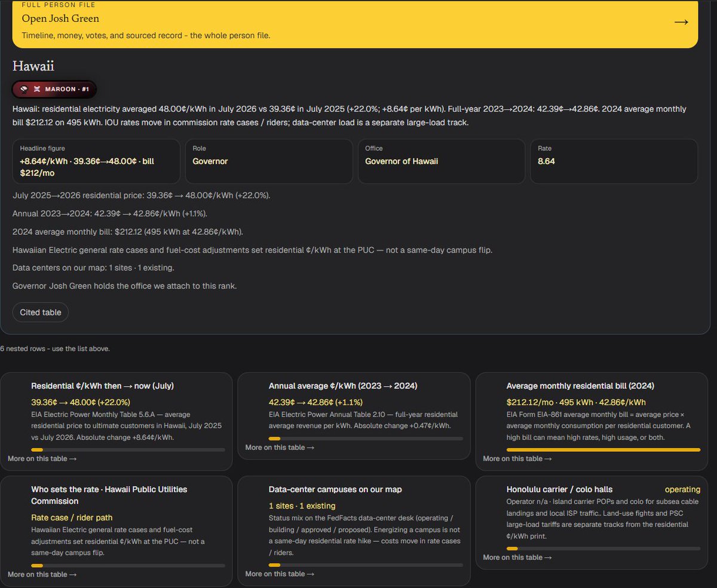Select the Role card showing Governor
The width and height of the screenshot is (717, 588).
coord(269,161)
